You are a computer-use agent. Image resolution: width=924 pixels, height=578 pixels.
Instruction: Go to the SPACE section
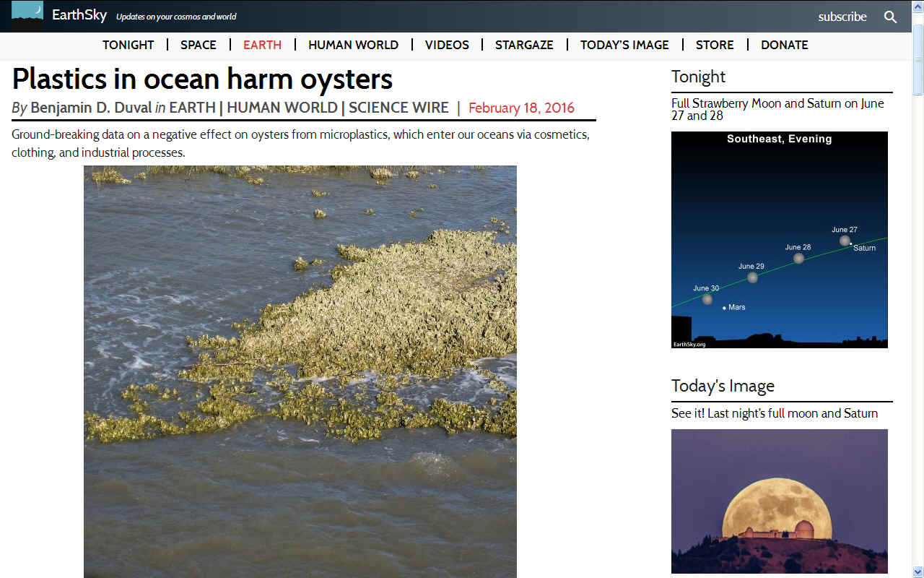pos(199,45)
